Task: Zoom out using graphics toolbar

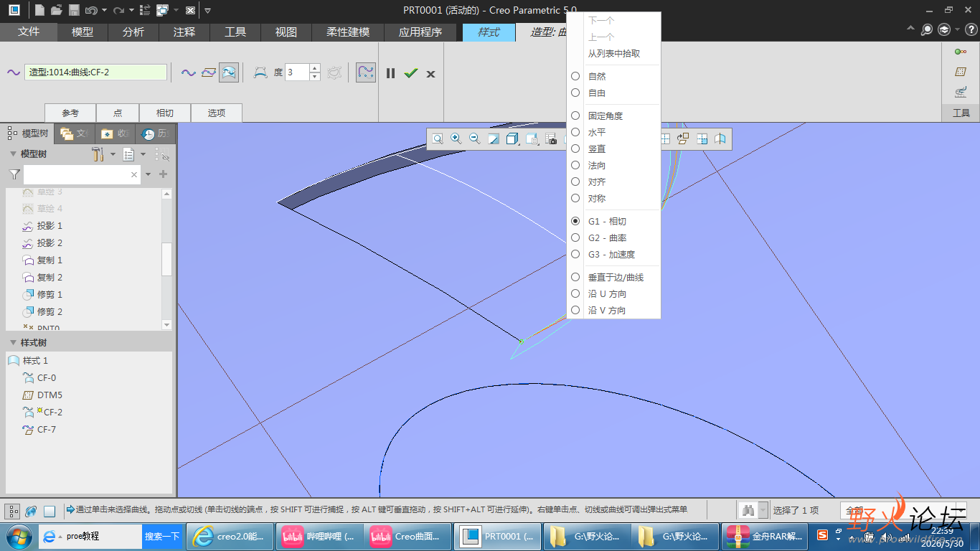Action: [474, 138]
